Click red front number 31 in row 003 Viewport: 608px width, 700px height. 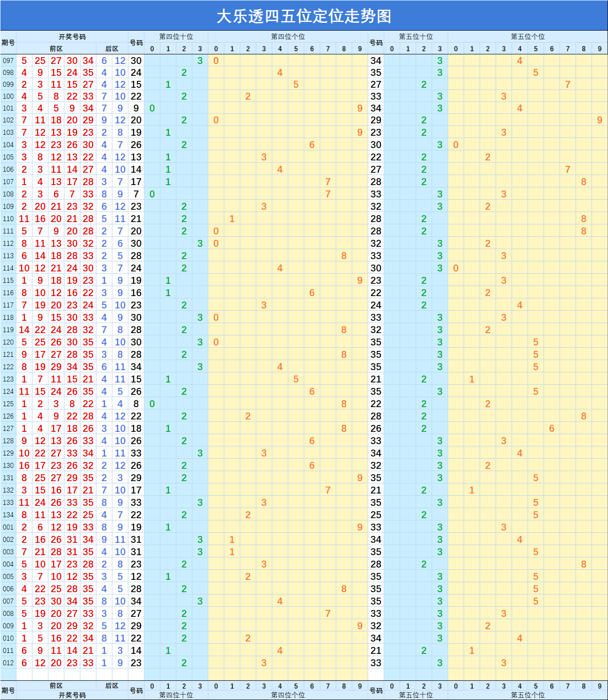point(72,552)
